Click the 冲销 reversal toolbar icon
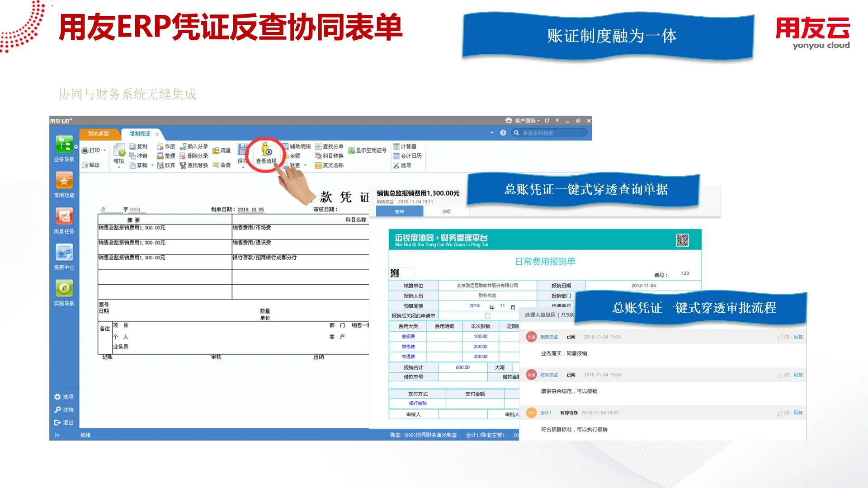This screenshot has width=868, height=488. (132, 156)
